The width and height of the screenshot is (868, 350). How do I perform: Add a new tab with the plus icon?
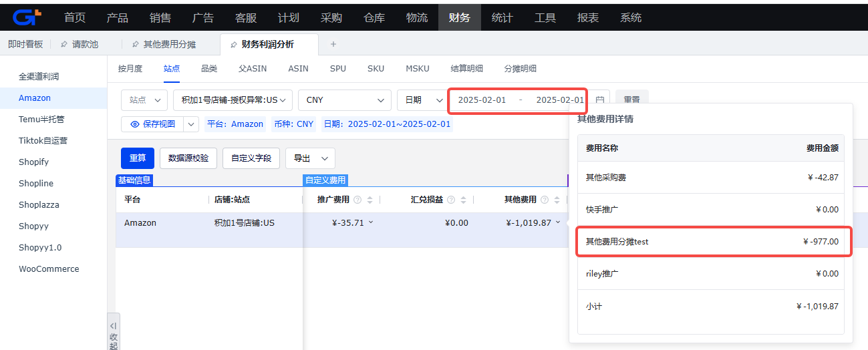click(333, 44)
